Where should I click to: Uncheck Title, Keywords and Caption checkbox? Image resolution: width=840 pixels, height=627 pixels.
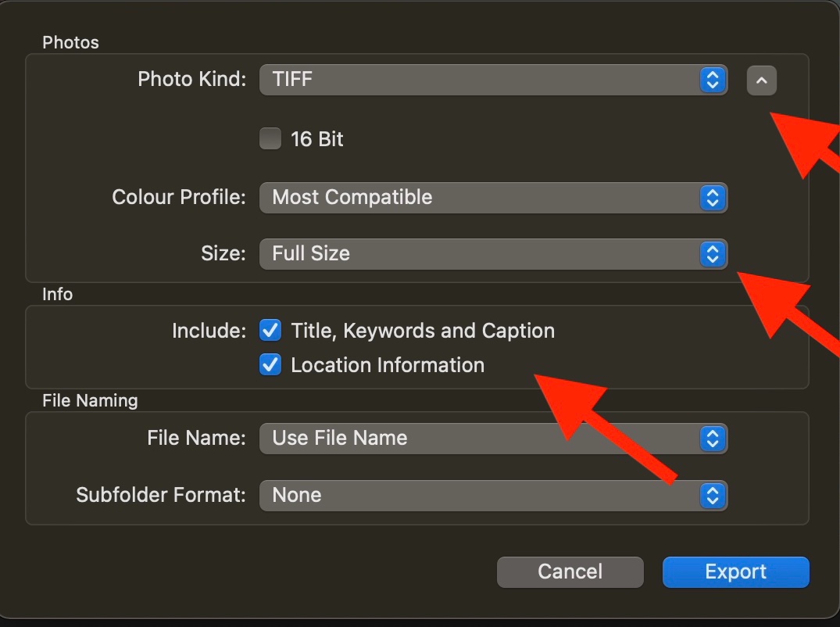pos(270,331)
